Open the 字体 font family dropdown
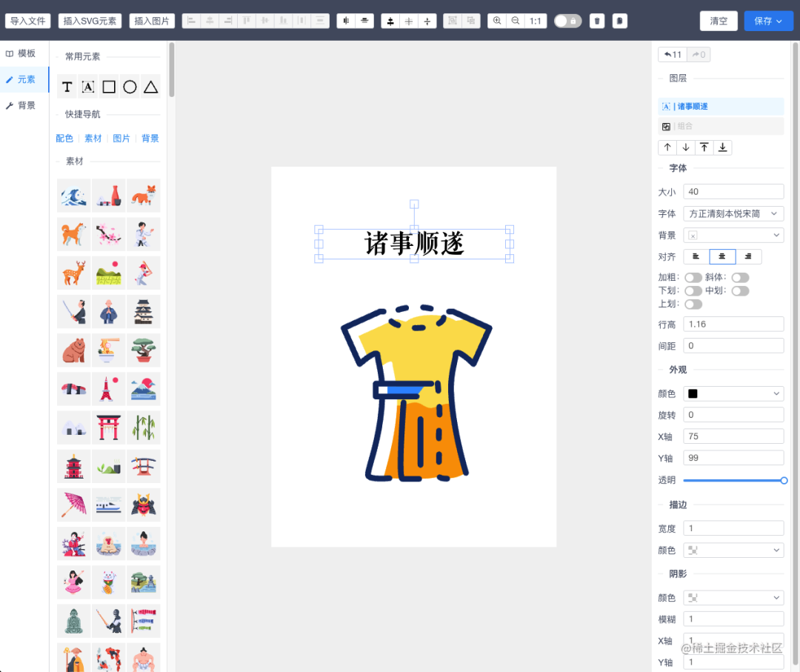This screenshot has width=800, height=672. pyautogui.click(x=733, y=213)
